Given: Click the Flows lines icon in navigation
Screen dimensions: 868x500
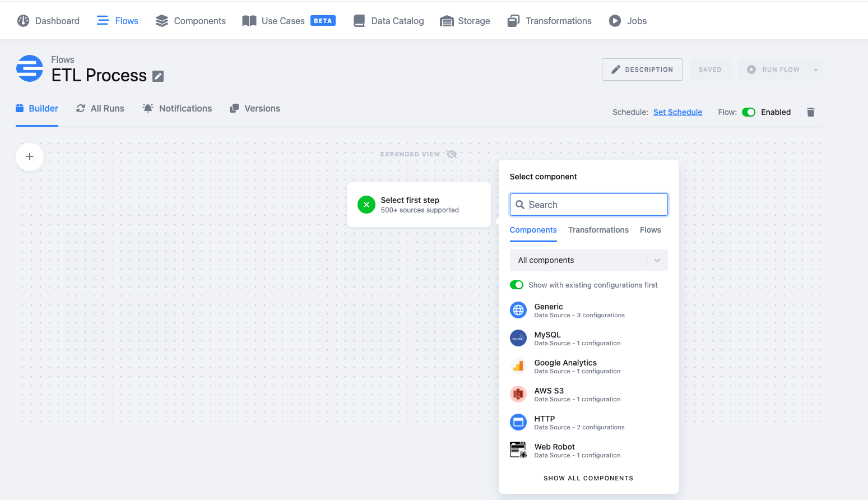Looking at the screenshot, I should pos(103,21).
